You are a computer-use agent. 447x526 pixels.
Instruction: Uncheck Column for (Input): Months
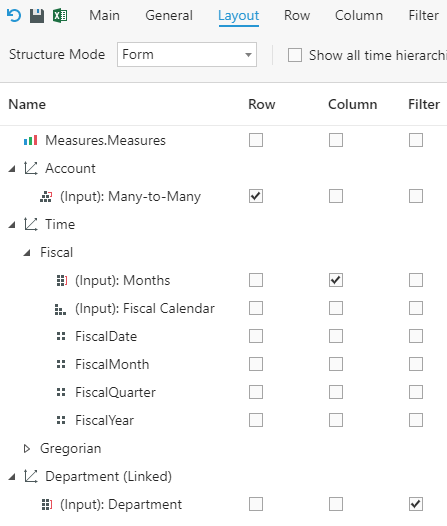(x=336, y=280)
